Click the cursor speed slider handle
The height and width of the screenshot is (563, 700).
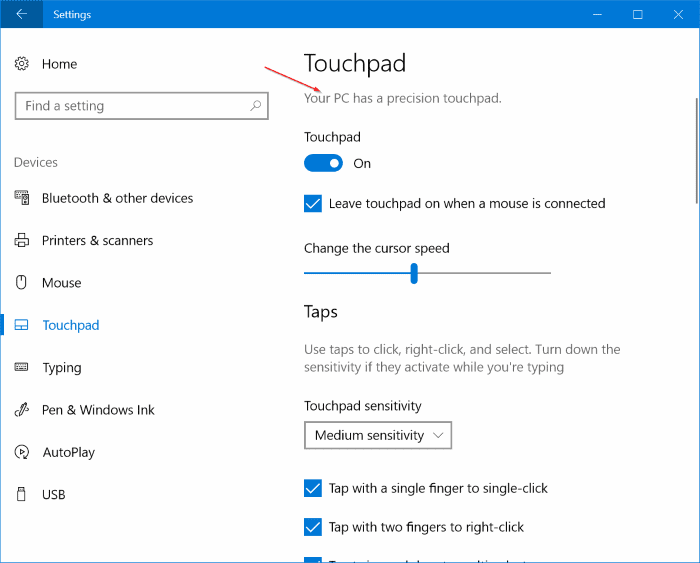pyautogui.click(x=414, y=273)
